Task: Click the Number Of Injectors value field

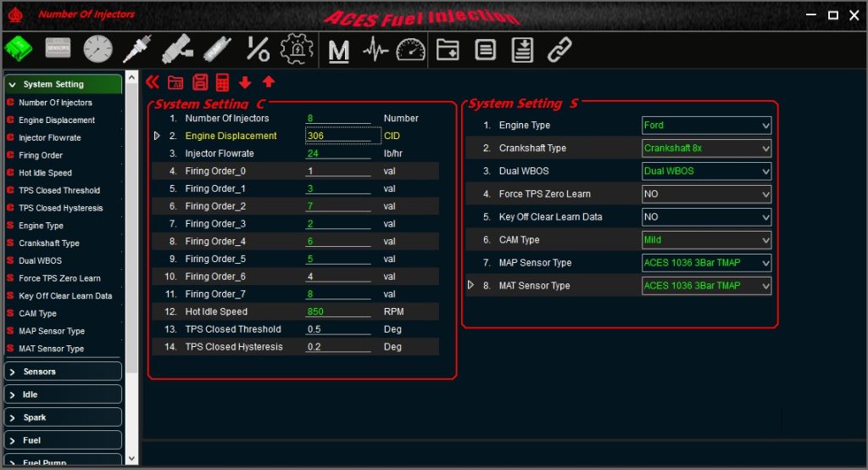Action: click(x=338, y=118)
